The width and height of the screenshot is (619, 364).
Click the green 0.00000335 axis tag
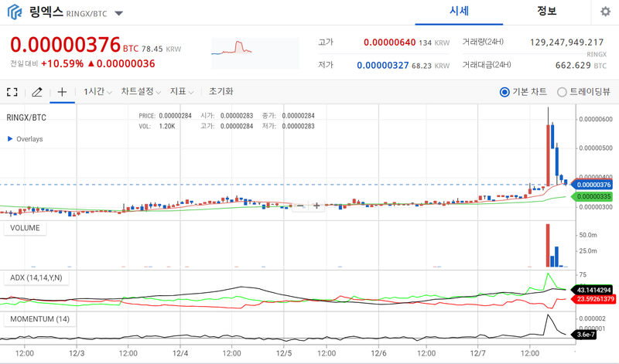coord(593,196)
